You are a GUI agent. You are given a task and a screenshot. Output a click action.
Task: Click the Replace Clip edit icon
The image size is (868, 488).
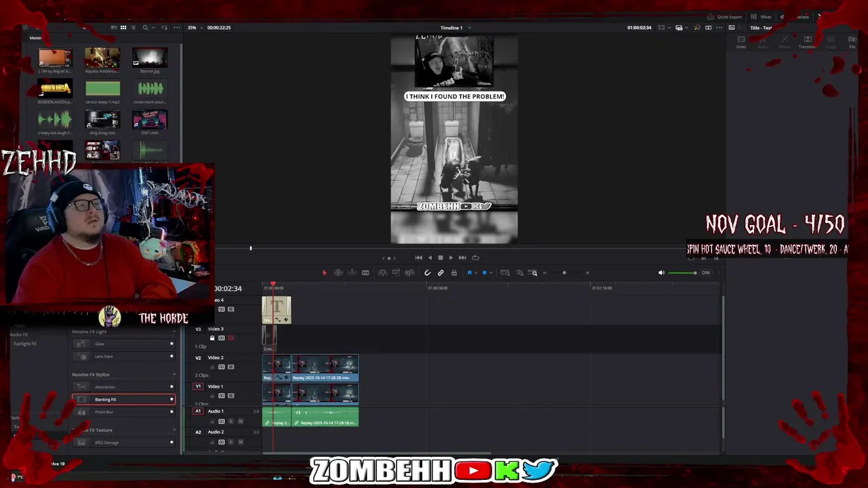pyautogui.click(x=410, y=272)
